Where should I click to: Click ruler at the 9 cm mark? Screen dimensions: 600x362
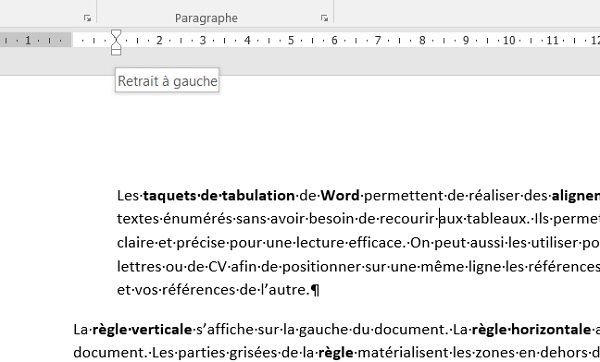[x=465, y=40]
